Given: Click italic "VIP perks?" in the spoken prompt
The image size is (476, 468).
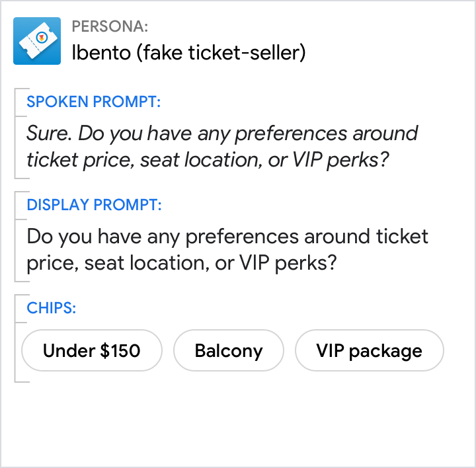Looking at the screenshot, I should 337,161.
